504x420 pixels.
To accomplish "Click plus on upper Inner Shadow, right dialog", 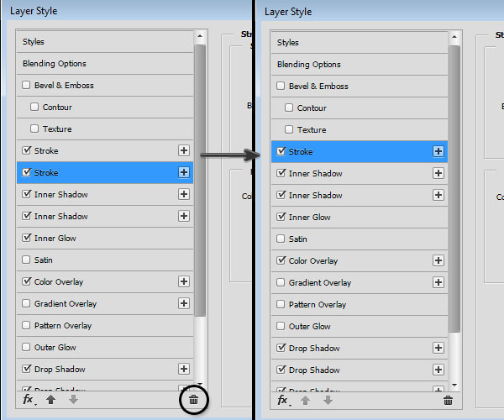I will [x=438, y=173].
